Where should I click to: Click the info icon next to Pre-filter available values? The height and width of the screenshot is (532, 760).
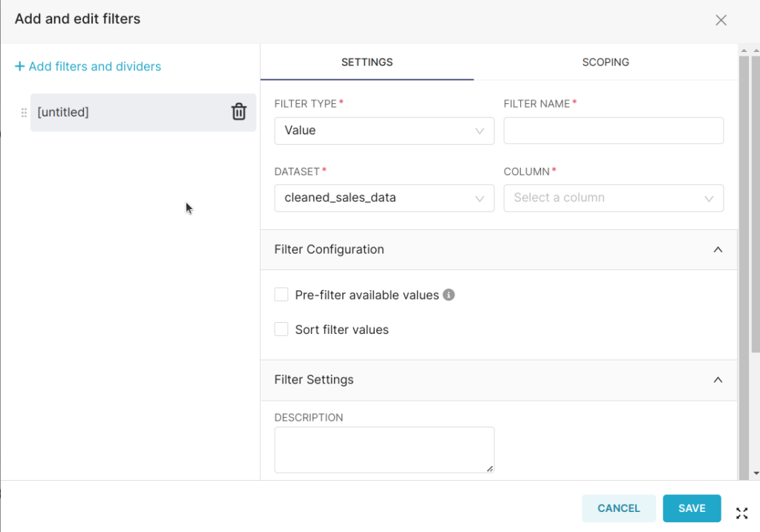coord(449,295)
